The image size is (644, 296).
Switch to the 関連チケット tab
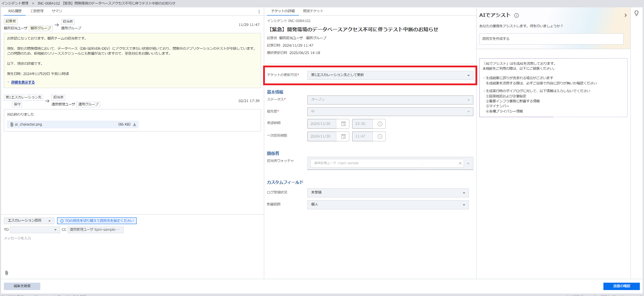[x=313, y=11]
